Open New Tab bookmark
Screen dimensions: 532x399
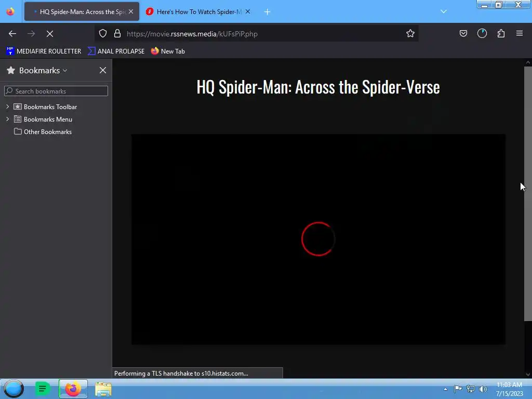pos(168,51)
